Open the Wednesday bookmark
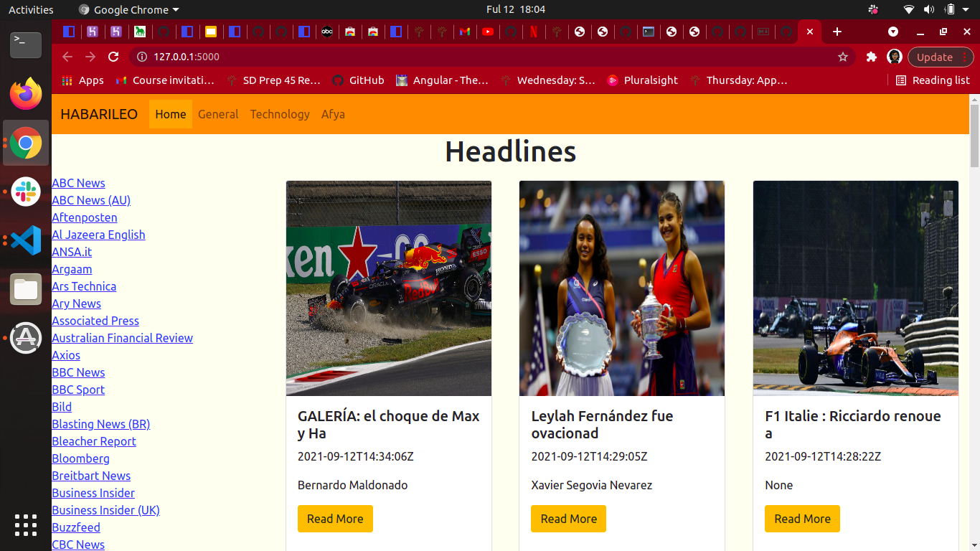 (548, 80)
